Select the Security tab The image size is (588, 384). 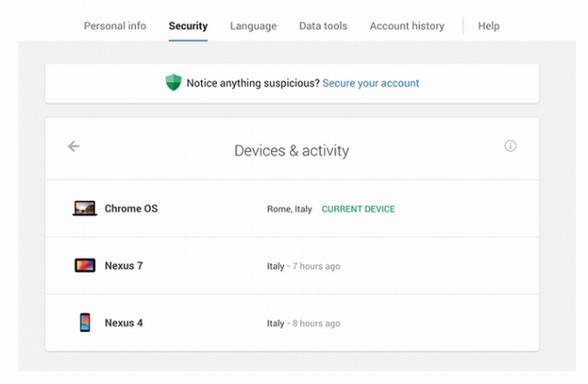[188, 26]
